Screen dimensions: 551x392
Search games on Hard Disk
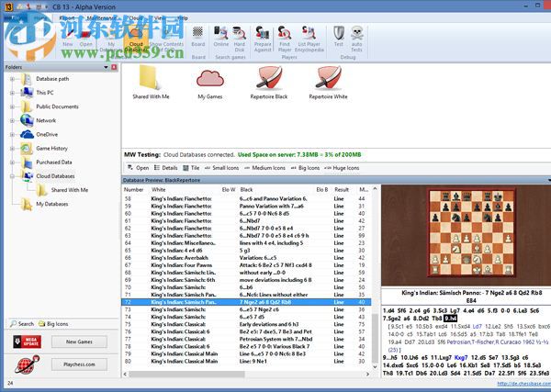click(240, 39)
